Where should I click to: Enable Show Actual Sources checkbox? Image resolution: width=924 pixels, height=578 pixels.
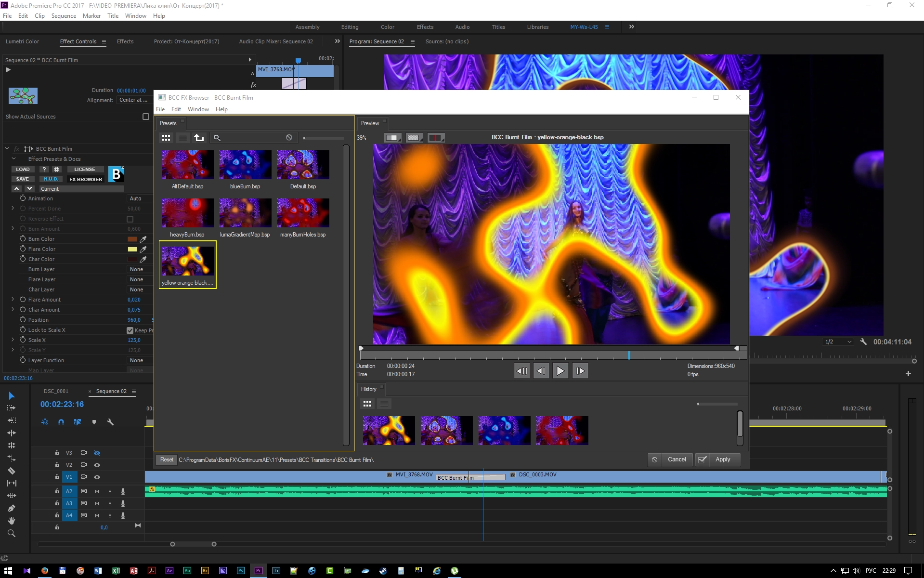pos(146,117)
